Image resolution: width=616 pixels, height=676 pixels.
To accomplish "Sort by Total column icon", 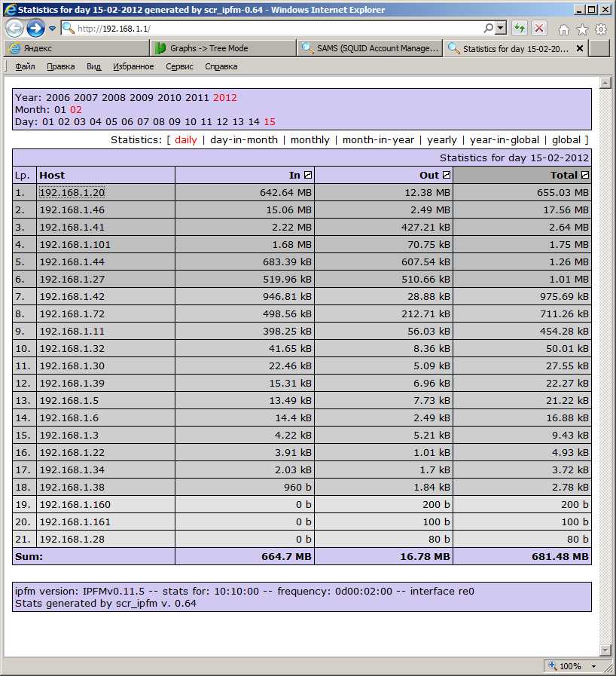I will pos(584,175).
